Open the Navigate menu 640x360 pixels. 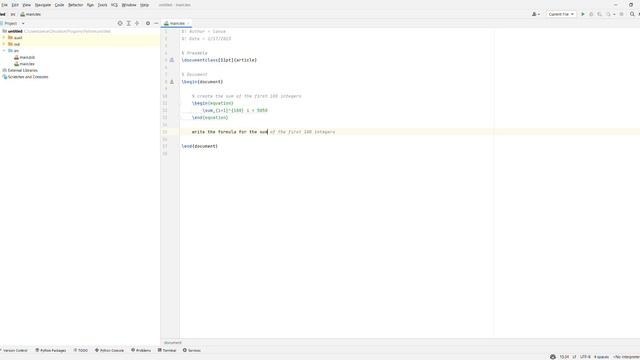pos(43,5)
